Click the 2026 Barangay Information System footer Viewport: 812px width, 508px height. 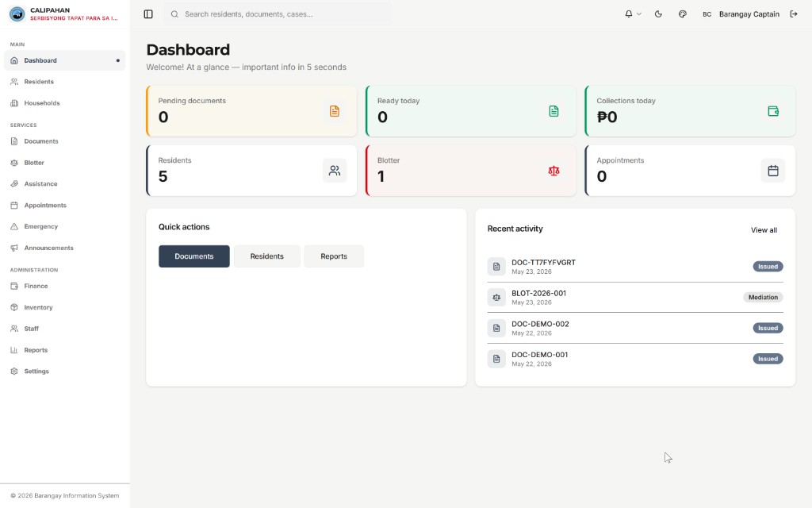(x=65, y=495)
